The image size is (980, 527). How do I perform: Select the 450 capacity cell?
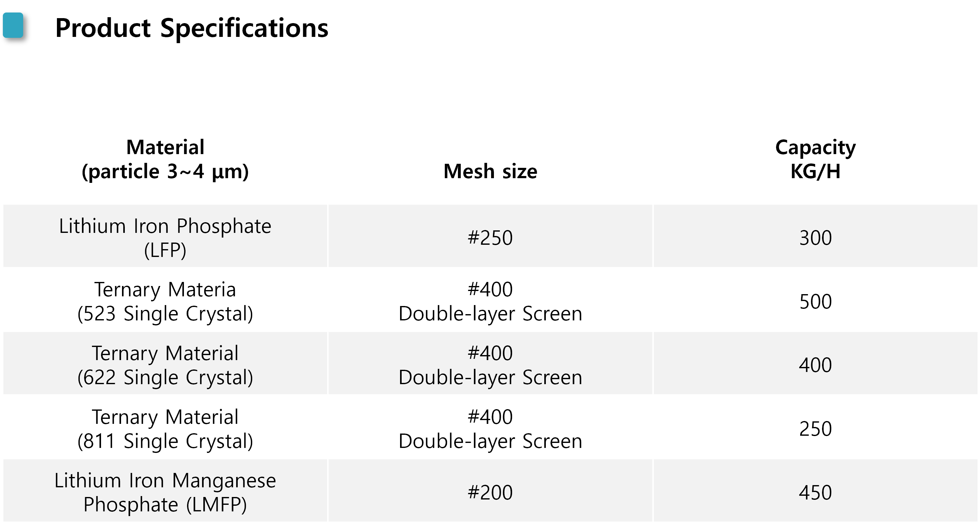coord(815,492)
